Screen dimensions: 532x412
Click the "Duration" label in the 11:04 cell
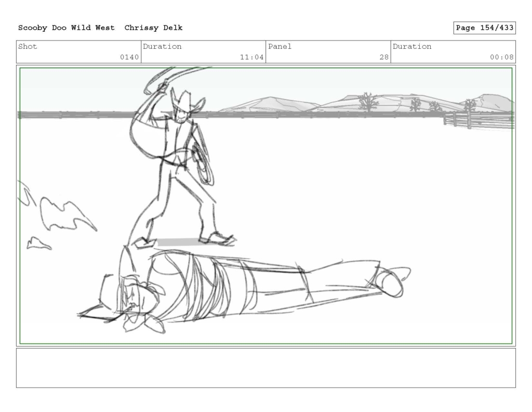coord(162,46)
